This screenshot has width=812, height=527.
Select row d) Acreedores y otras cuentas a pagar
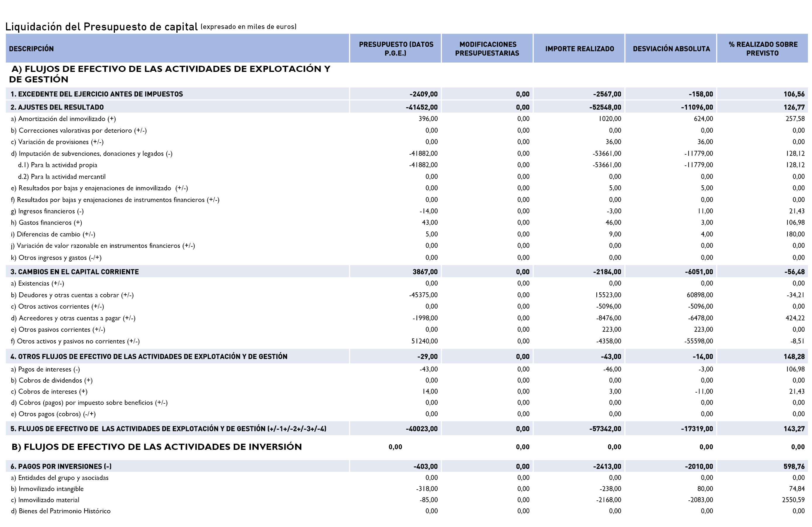click(x=407, y=318)
